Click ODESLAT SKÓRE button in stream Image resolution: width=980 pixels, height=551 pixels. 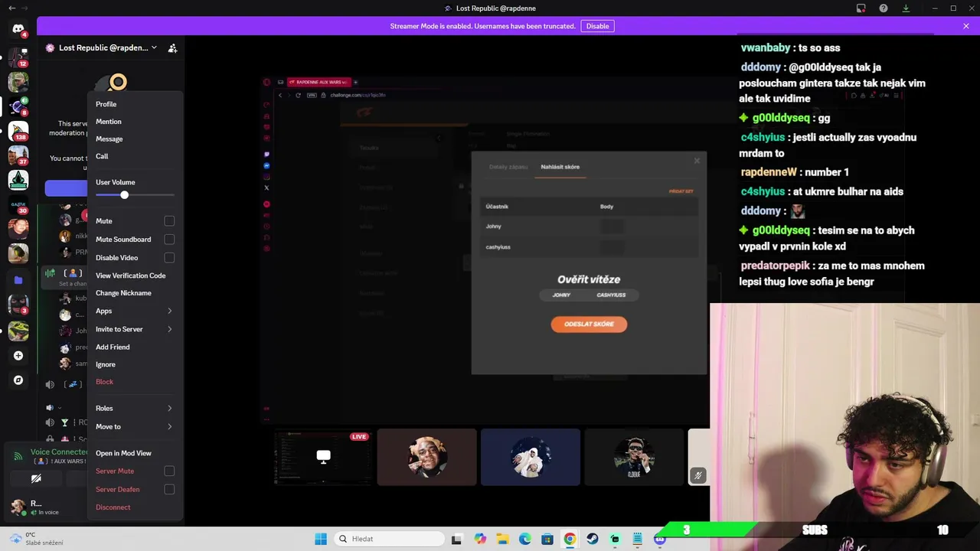pos(589,324)
